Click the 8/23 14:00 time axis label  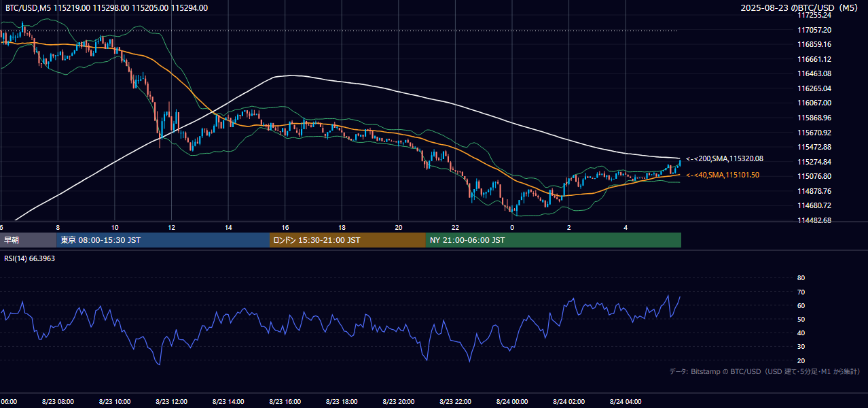click(x=228, y=401)
